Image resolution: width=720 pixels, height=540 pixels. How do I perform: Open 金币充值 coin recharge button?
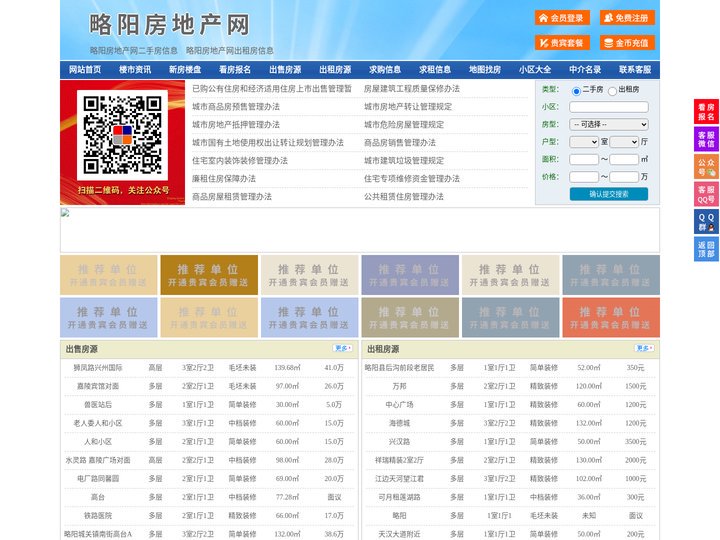[x=627, y=43]
